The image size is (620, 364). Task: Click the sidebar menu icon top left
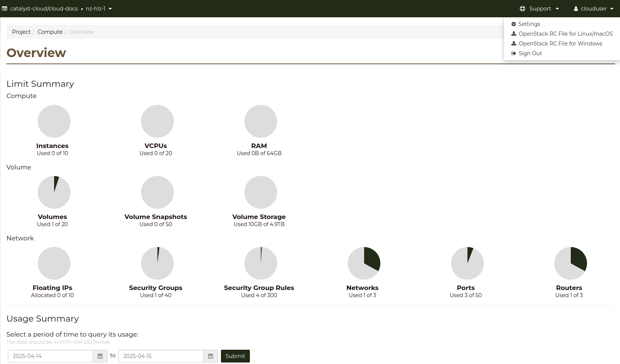(4, 8)
